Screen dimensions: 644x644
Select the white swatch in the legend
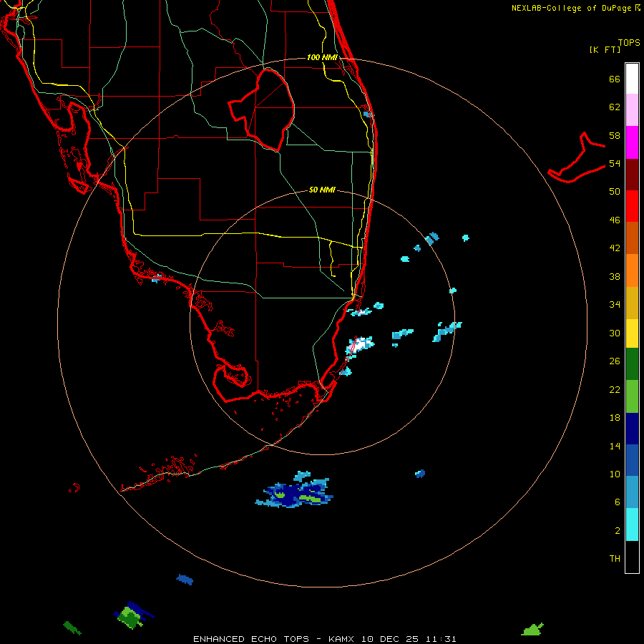coord(632,79)
